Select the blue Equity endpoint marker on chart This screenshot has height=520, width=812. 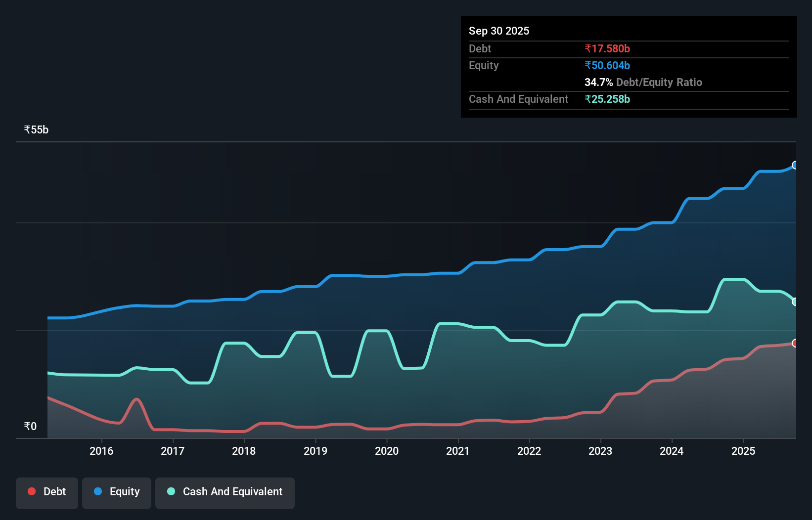795,165
